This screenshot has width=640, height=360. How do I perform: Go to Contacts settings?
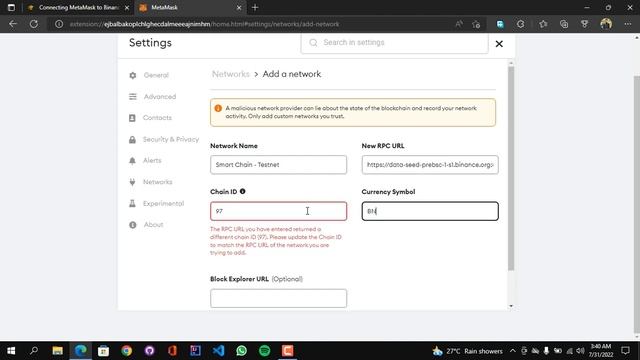pyautogui.click(x=157, y=118)
